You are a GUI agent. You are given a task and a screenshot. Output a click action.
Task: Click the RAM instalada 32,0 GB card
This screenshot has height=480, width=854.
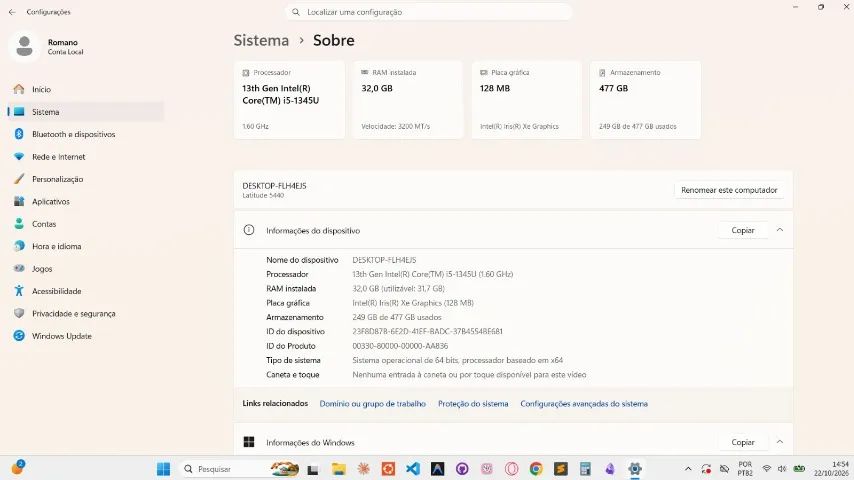click(408, 100)
